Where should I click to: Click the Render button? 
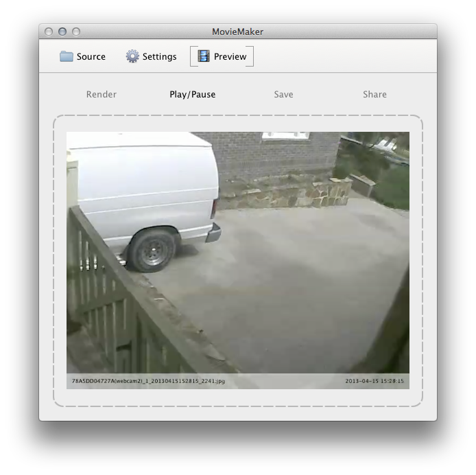pyautogui.click(x=102, y=94)
